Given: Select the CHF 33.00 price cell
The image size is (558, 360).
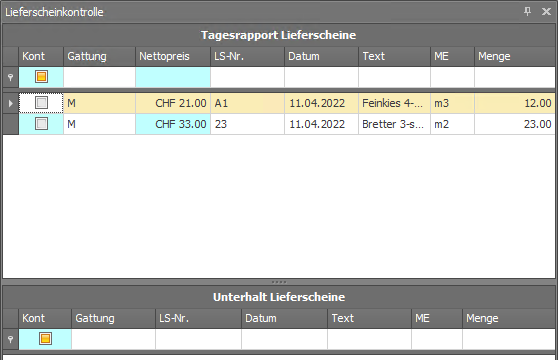Looking at the screenshot, I should point(173,124).
